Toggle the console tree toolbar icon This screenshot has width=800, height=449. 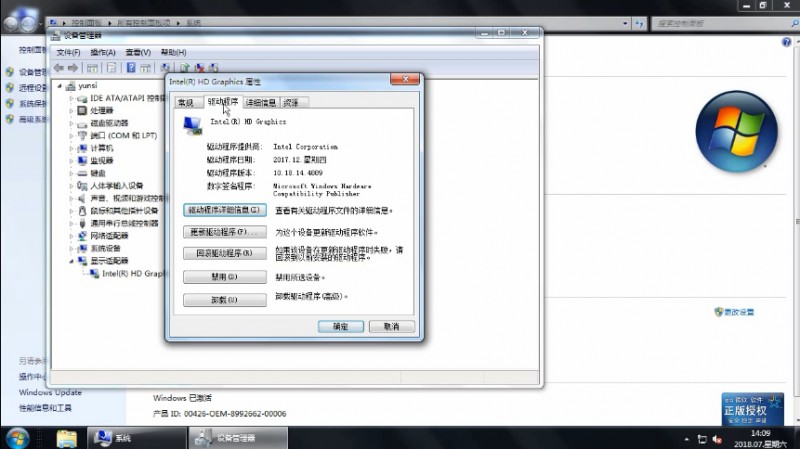tap(92, 68)
